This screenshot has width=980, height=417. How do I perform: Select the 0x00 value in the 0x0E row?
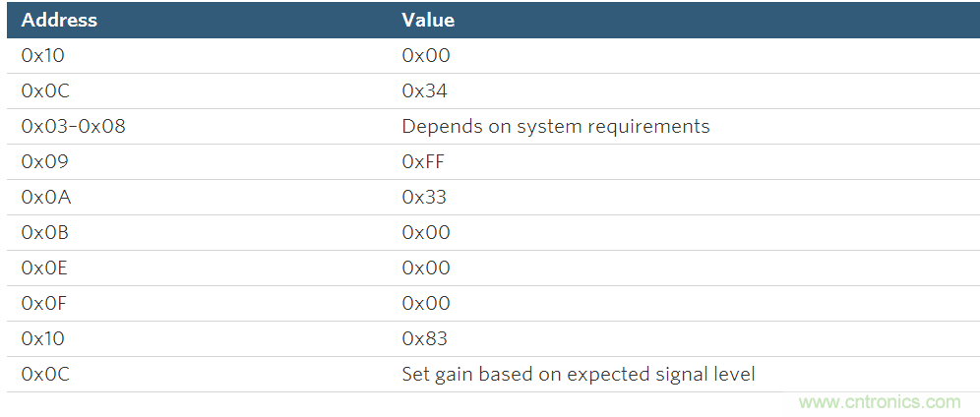tap(426, 268)
